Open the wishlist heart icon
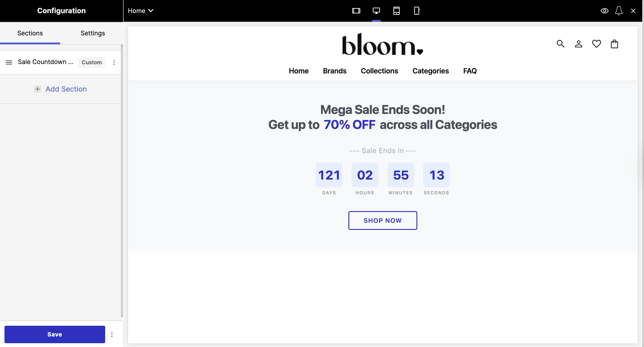Image resolution: width=644 pixels, height=347 pixels. pyautogui.click(x=597, y=44)
